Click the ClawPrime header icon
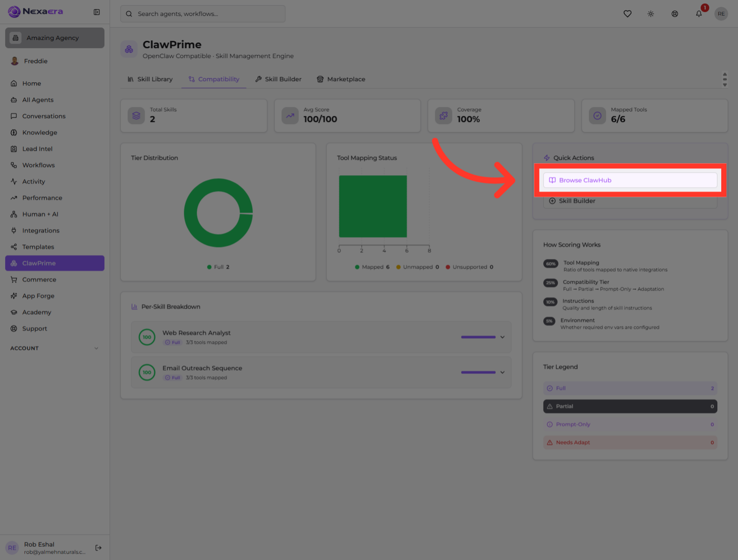 point(129,49)
